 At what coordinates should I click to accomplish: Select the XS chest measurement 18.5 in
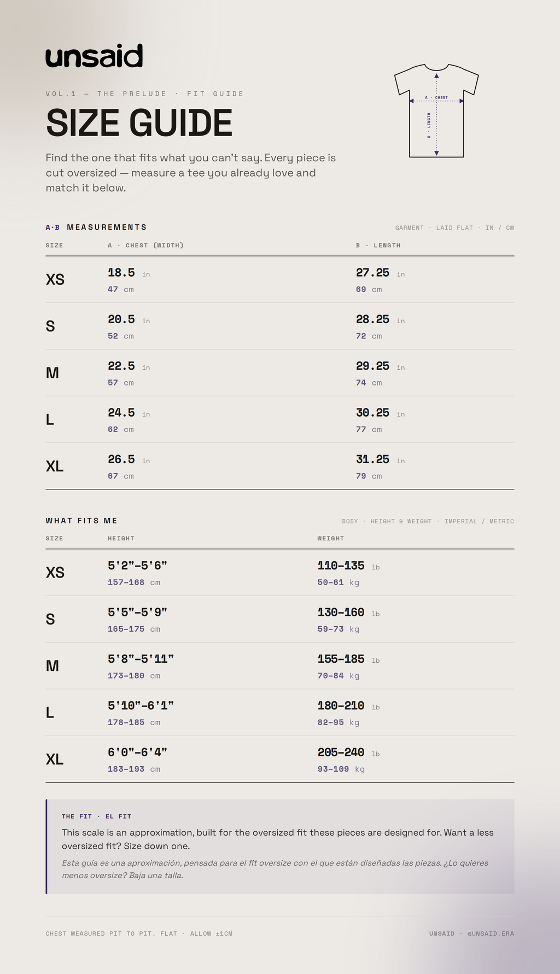click(129, 273)
